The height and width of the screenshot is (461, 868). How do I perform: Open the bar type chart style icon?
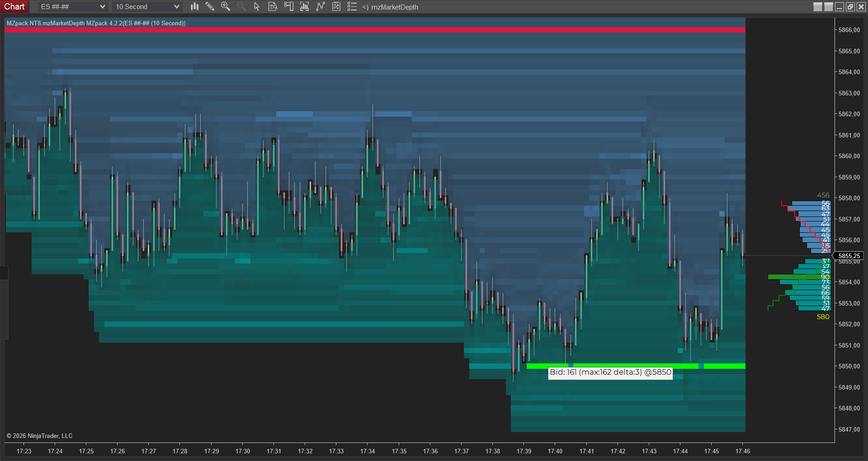tap(194, 6)
